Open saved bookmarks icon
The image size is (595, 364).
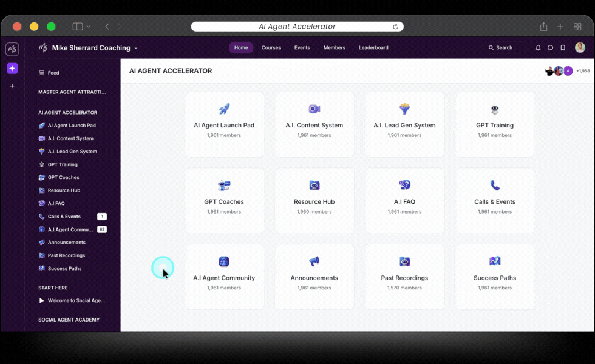[x=562, y=47]
